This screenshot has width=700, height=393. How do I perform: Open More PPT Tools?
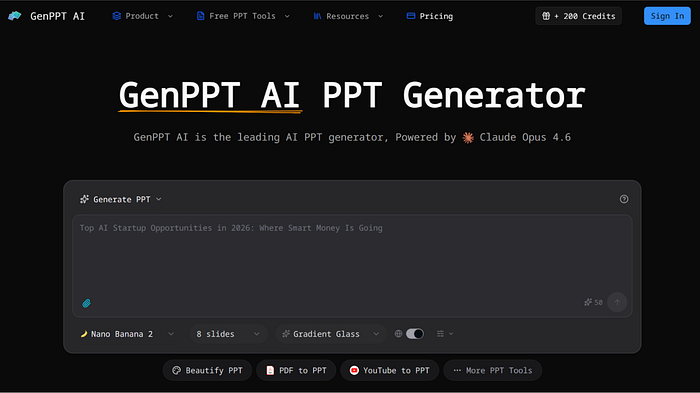click(x=492, y=371)
